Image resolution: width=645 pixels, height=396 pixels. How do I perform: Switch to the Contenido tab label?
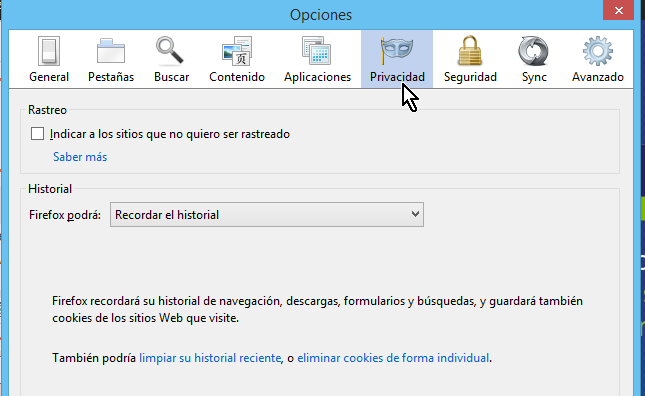click(x=237, y=77)
